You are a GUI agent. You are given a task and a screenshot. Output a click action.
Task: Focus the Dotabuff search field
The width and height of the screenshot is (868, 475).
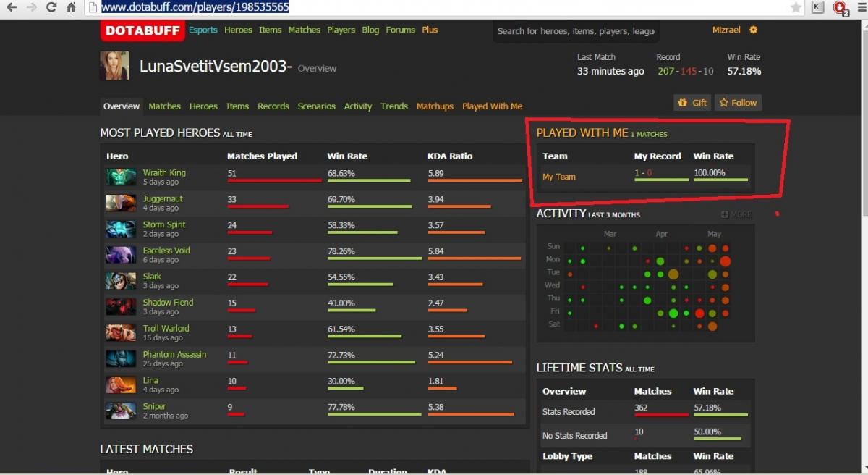[576, 31]
